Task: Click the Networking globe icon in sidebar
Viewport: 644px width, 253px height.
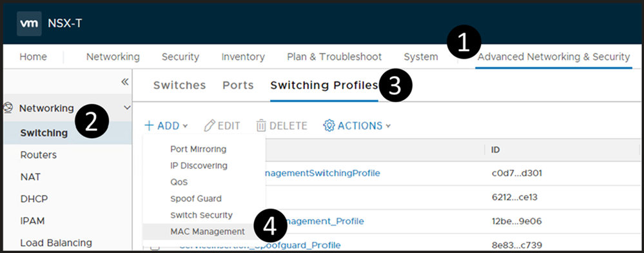Action: (7, 108)
